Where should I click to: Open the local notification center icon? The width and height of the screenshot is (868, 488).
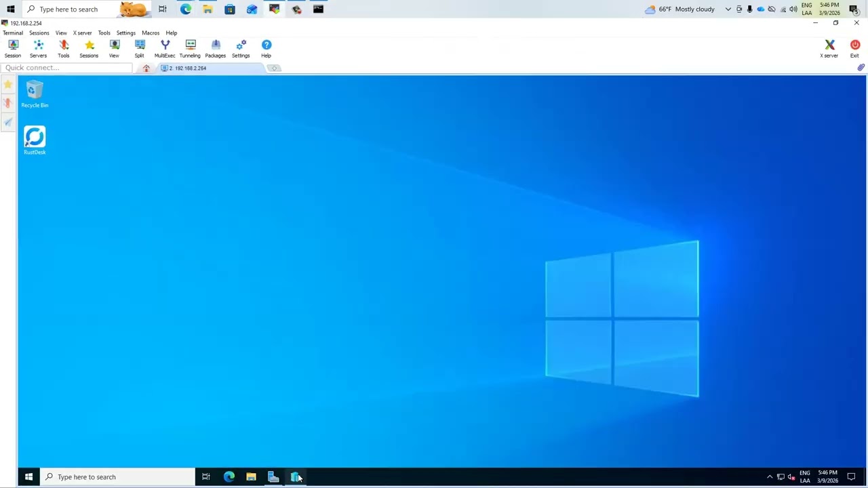point(854,9)
